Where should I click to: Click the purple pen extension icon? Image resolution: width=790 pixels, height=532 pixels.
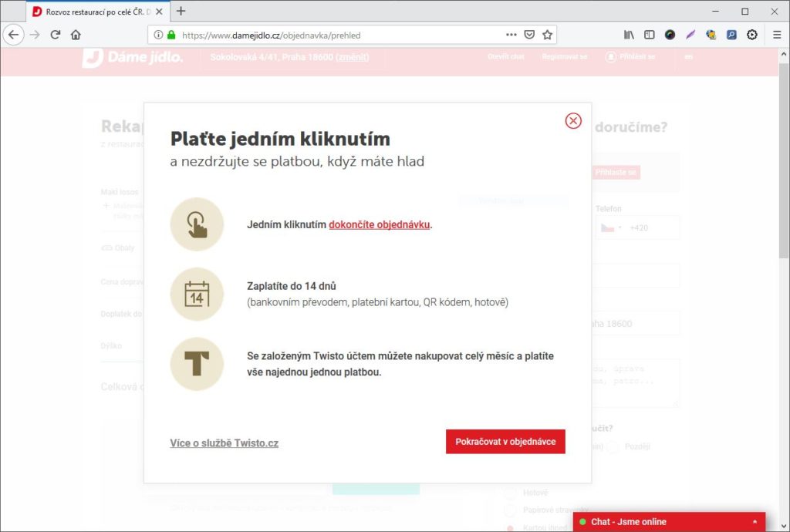click(x=690, y=35)
